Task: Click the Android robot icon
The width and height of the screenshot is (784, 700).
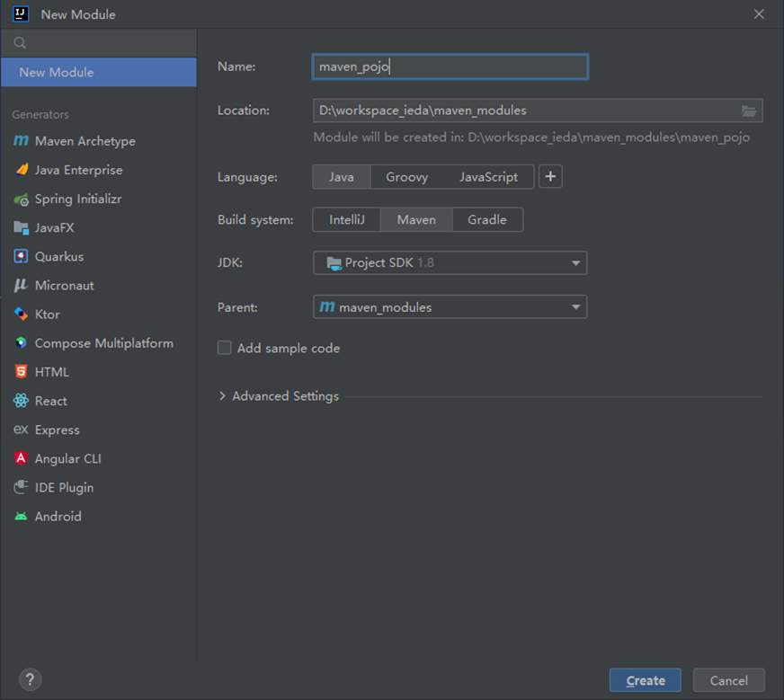Action: point(21,516)
